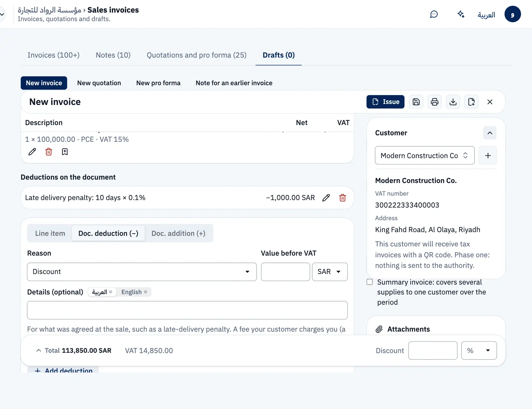This screenshot has height=409, width=532.
Task: Click the AI sparkle assistant icon
Action: [461, 14]
